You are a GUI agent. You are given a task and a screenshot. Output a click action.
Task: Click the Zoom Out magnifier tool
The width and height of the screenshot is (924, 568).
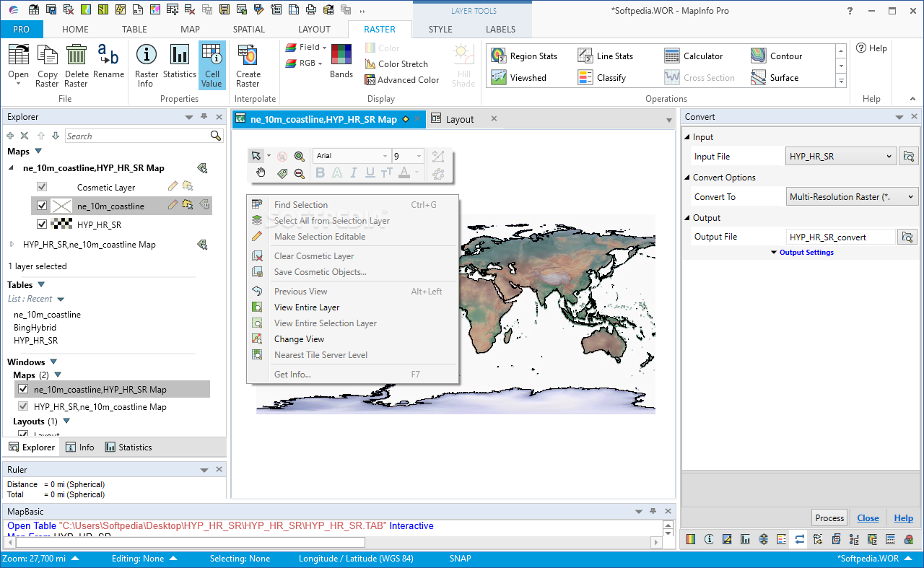click(x=300, y=173)
